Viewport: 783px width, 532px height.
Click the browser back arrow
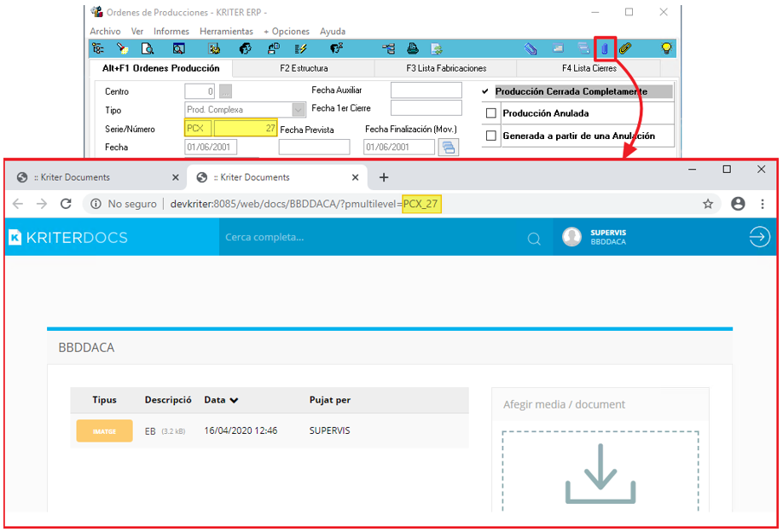pyautogui.click(x=18, y=204)
